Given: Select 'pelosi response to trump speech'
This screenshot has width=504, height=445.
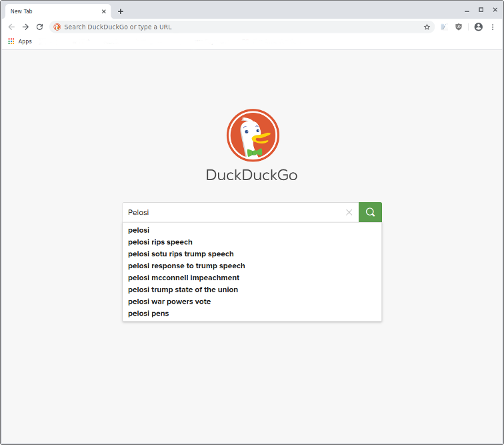Looking at the screenshot, I should click(x=252, y=266).
